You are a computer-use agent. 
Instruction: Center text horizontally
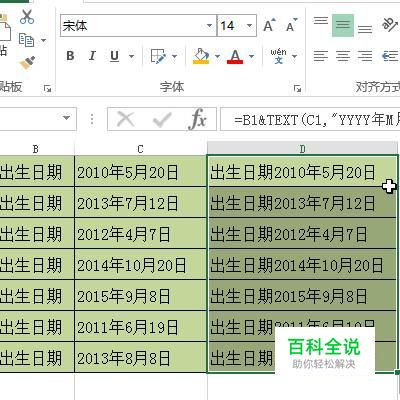point(343,56)
